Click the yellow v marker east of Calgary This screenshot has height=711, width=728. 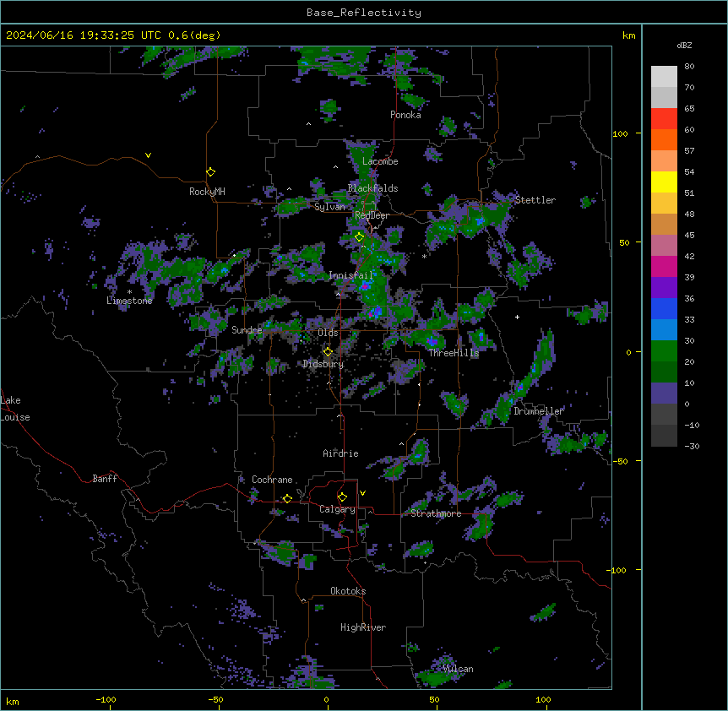coord(362,493)
